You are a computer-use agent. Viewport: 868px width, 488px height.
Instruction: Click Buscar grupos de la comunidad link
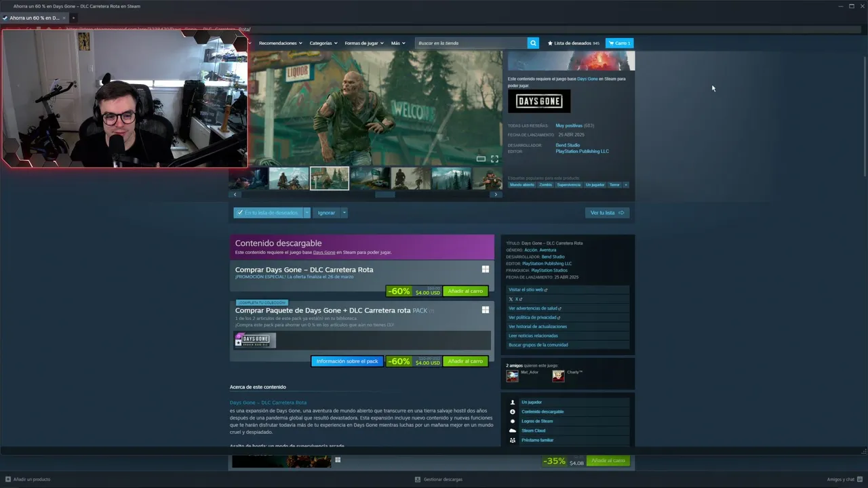(538, 345)
